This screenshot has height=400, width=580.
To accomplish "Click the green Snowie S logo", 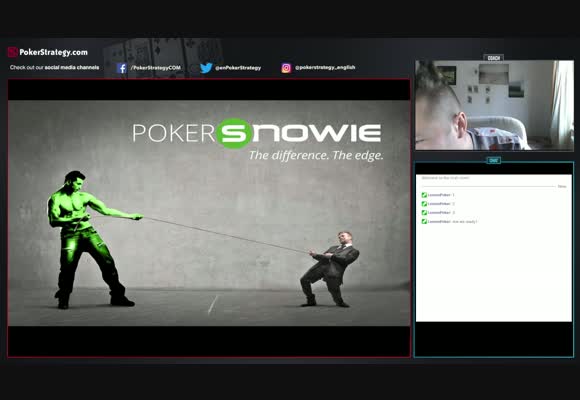I will [x=234, y=133].
